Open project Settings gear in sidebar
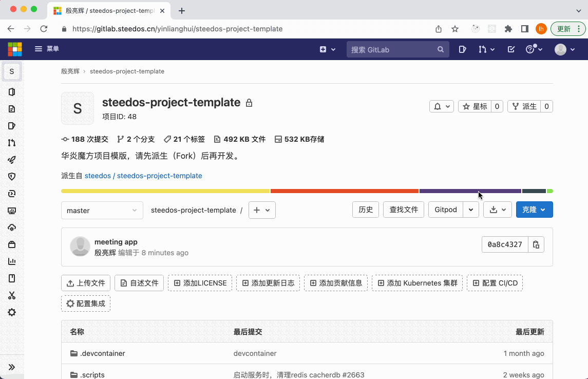The height and width of the screenshot is (379, 588). coord(12,312)
